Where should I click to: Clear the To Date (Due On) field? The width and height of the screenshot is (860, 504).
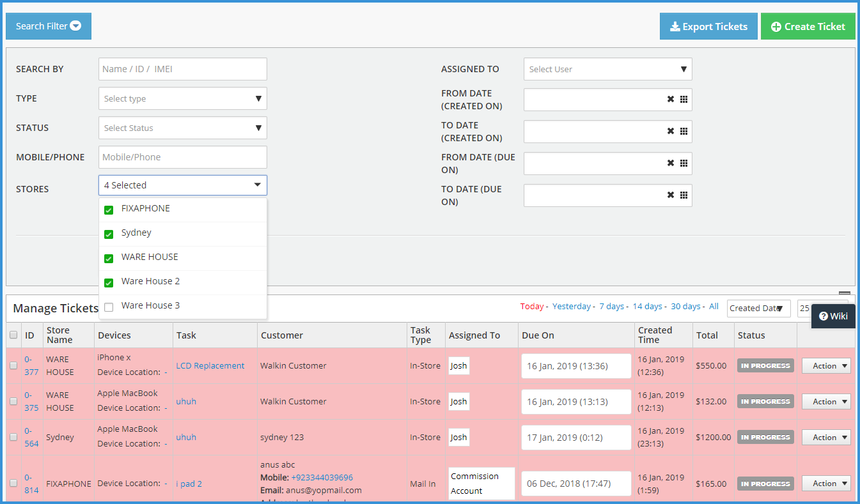(671, 195)
